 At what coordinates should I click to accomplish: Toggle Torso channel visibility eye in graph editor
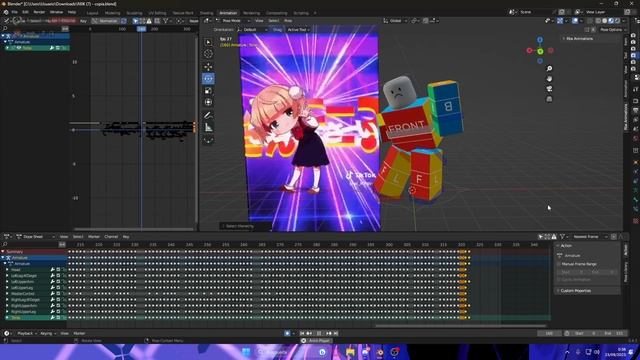pos(19,48)
